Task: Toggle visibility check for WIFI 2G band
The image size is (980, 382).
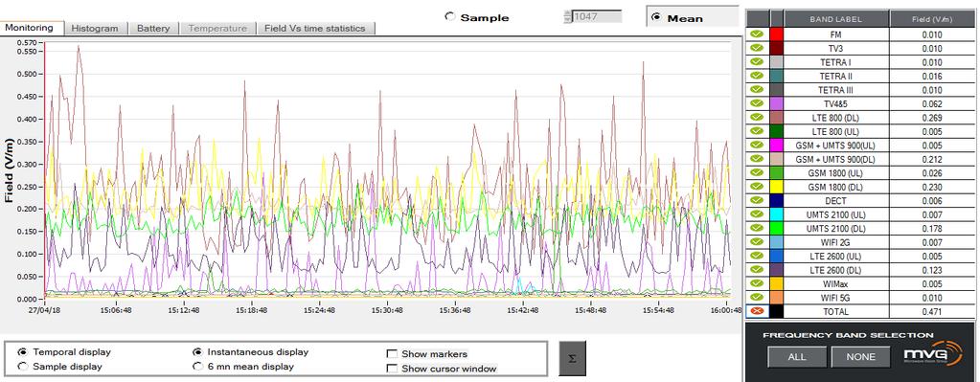Action: [x=757, y=241]
